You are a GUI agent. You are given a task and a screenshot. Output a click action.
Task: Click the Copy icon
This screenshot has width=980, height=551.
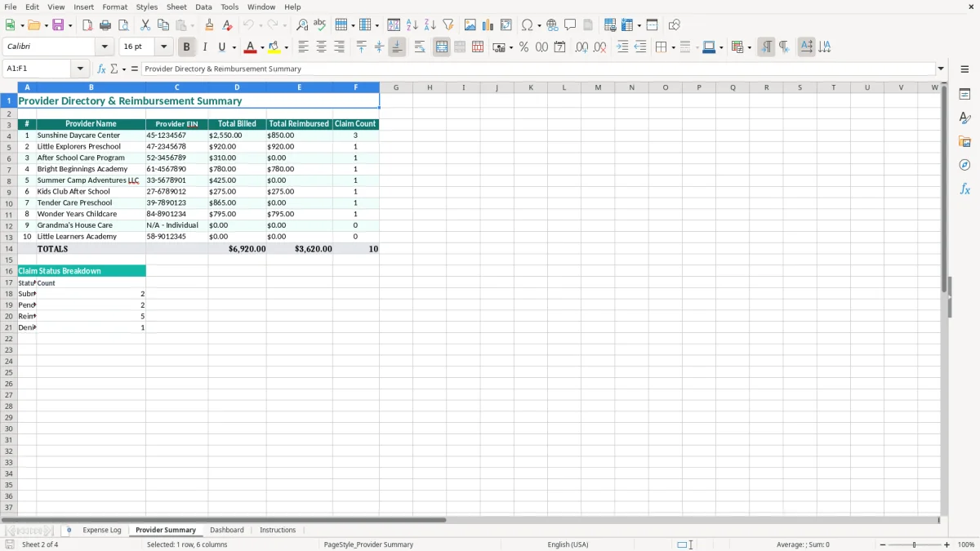point(163,25)
